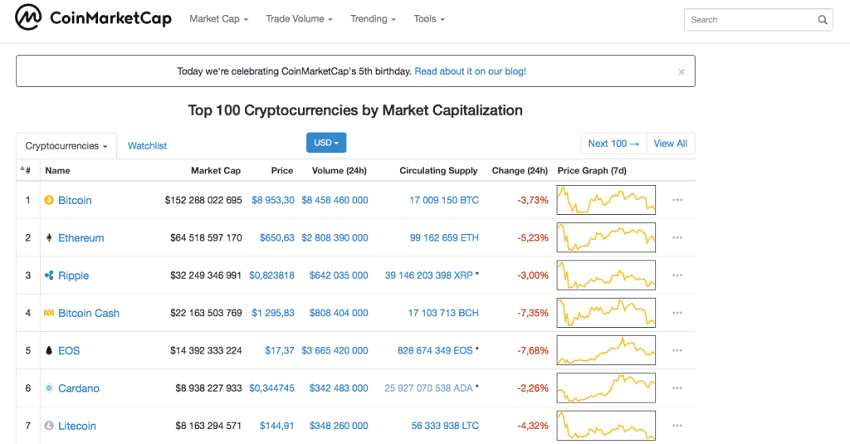Image resolution: width=850 pixels, height=444 pixels.
Task: Click the Bitcoin coin icon
Action: [49, 200]
